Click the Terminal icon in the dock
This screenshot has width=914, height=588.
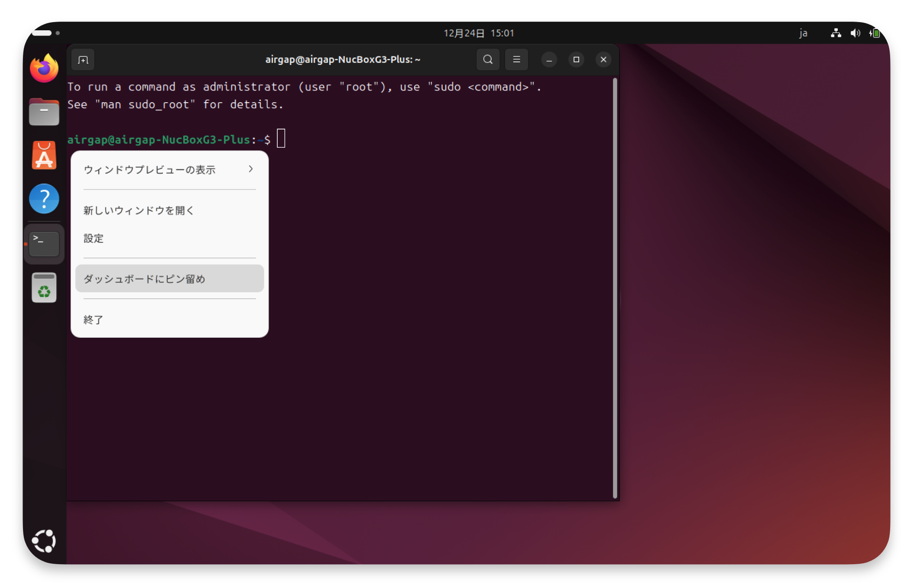(x=44, y=243)
